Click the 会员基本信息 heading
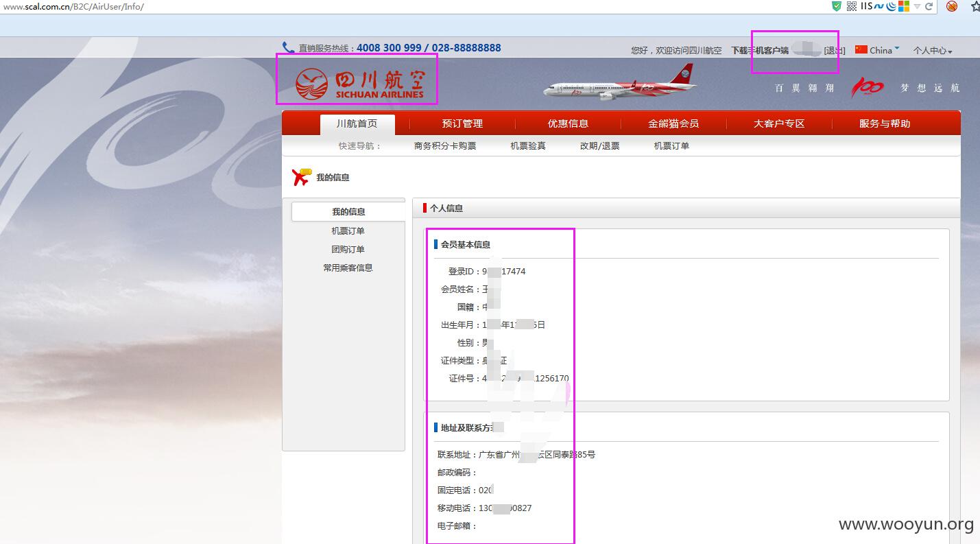Image resolution: width=980 pixels, height=544 pixels. pos(466,244)
